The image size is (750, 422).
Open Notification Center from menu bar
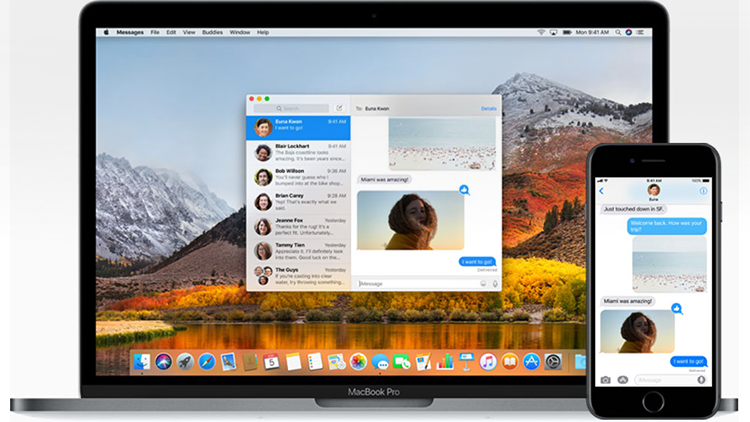click(640, 33)
